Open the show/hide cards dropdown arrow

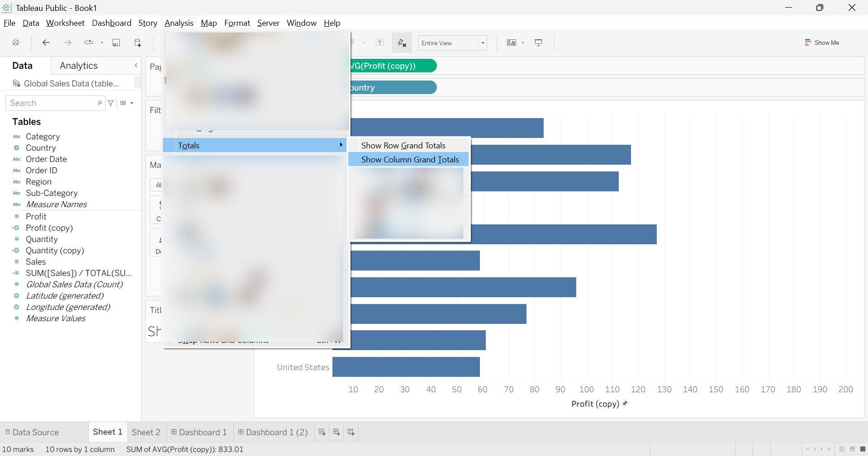click(x=523, y=43)
